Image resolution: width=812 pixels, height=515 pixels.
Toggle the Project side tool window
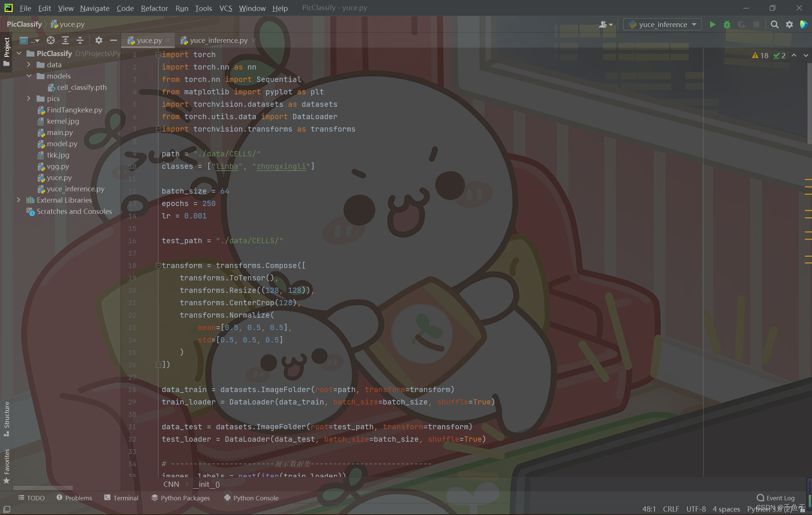pyautogui.click(x=6, y=51)
